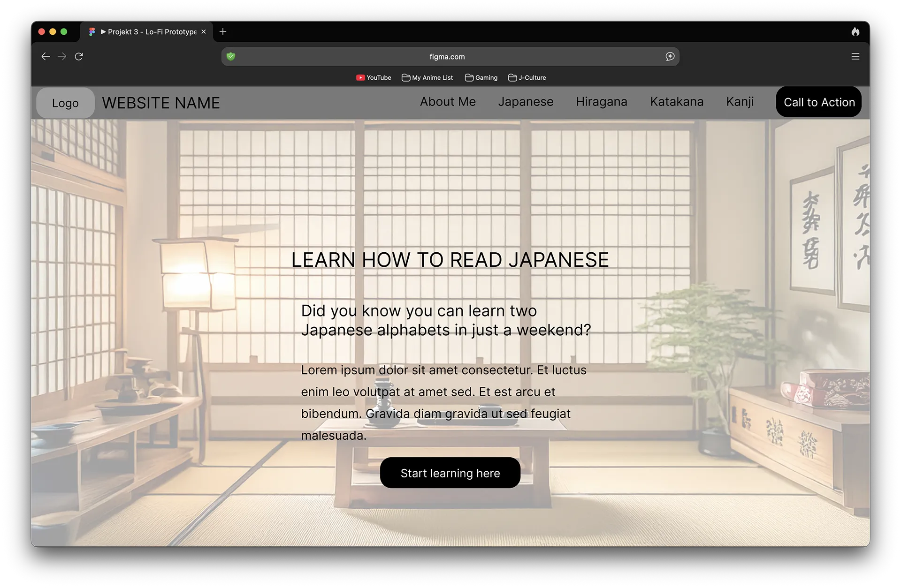Click the browser forward arrow
The image size is (901, 588).
click(62, 56)
